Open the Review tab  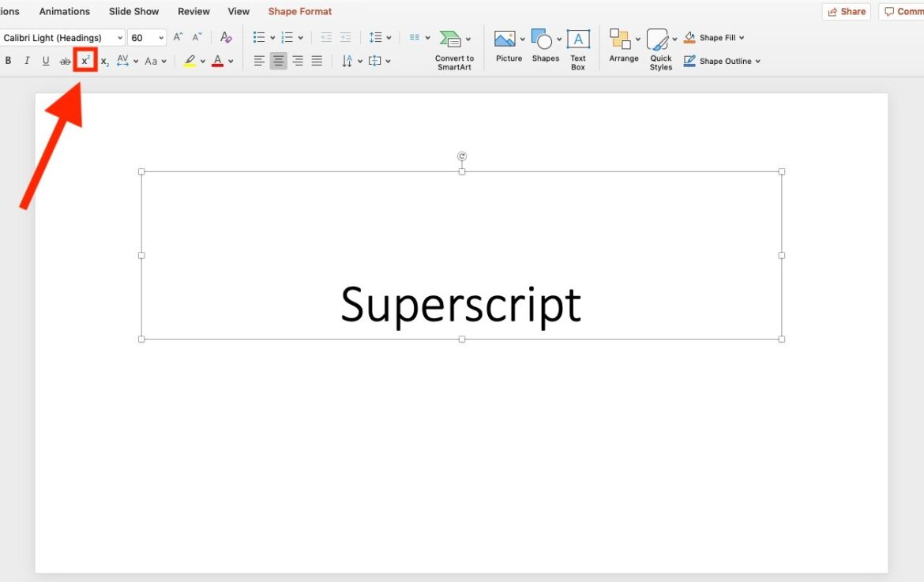click(193, 11)
